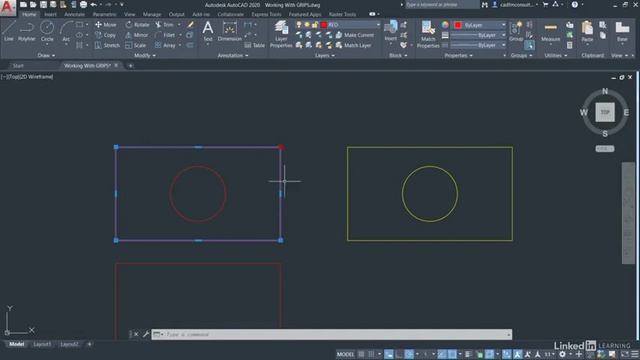Click the red object color swatch

pos(458,25)
